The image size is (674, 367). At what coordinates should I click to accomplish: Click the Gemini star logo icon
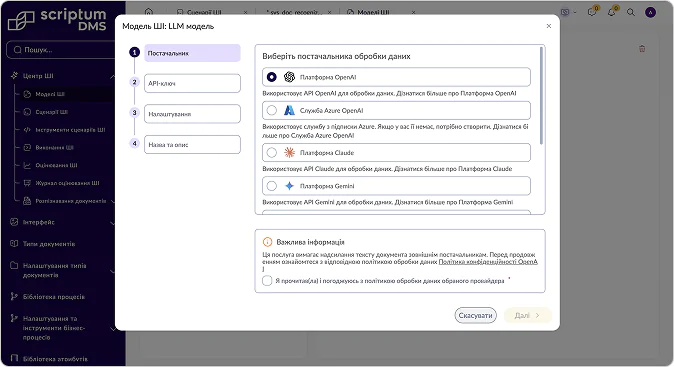tap(289, 186)
